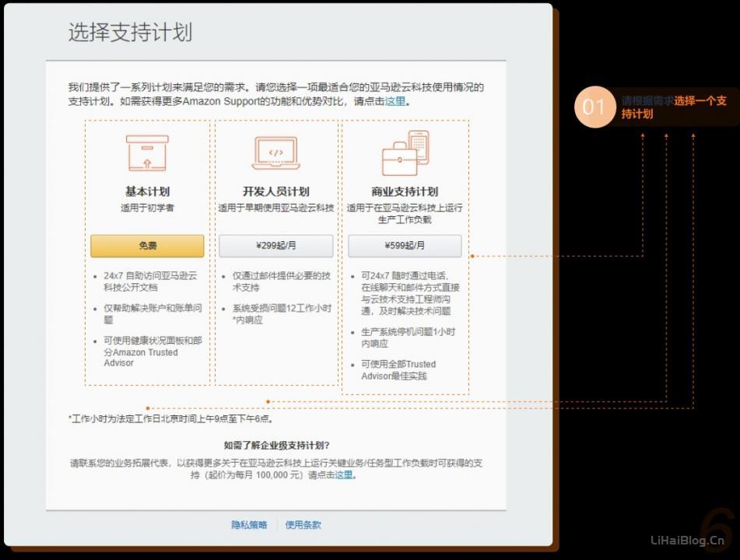Image resolution: width=740 pixels, height=560 pixels.
Task: Click the subtitle 适用于初学者
Action: (x=147, y=208)
